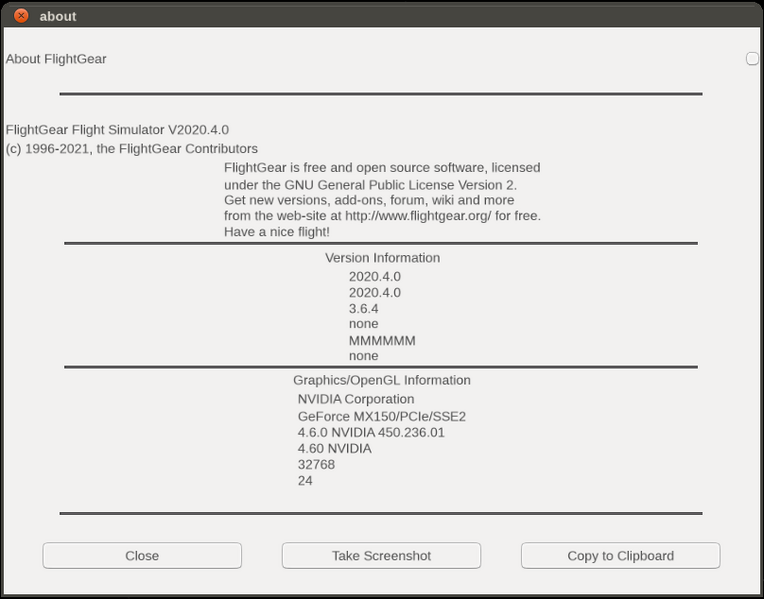This screenshot has height=599, width=764.
Task: Click the 'GNU General Public License Version 2' line
Action: click(x=370, y=185)
